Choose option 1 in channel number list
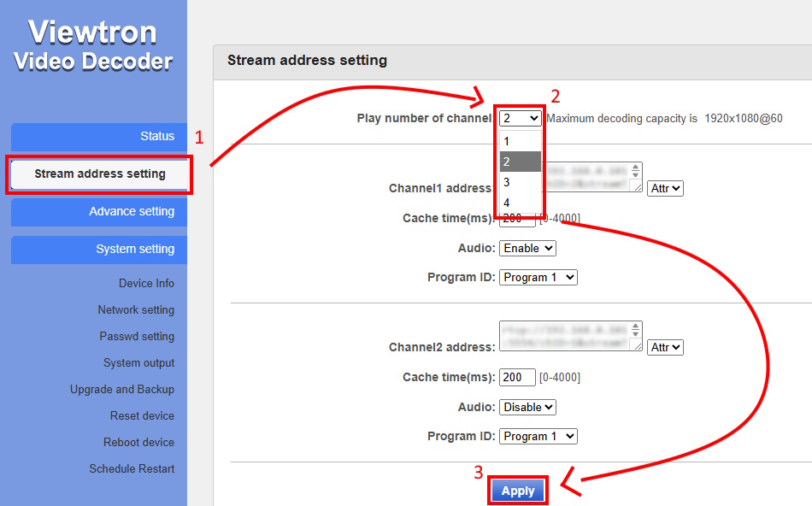Screen dimensions: 812x506 pyautogui.click(x=508, y=141)
